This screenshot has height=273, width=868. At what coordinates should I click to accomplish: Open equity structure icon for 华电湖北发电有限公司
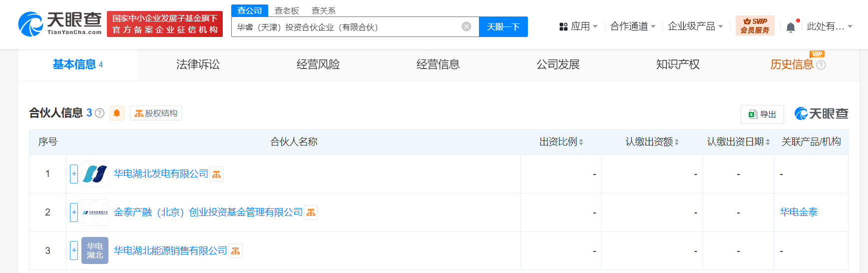click(216, 174)
